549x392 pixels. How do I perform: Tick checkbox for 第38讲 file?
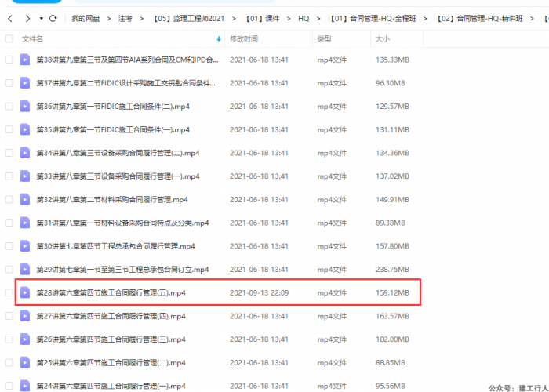pyautogui.click(x=9, y=60)
